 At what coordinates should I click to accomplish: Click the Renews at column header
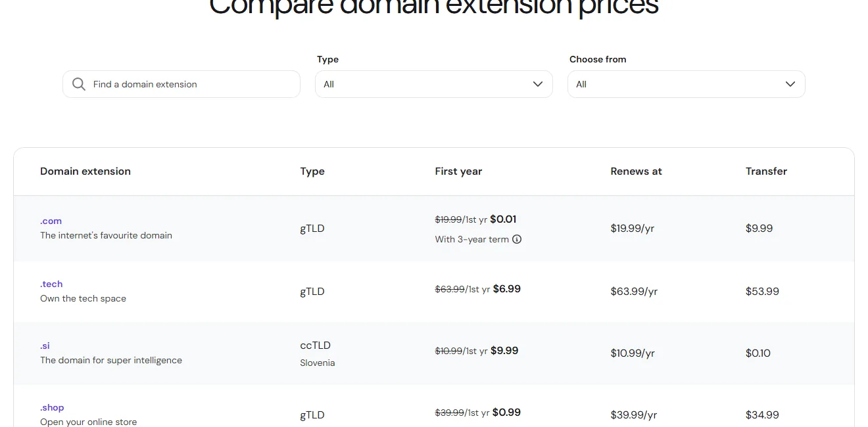pos(636,171)
